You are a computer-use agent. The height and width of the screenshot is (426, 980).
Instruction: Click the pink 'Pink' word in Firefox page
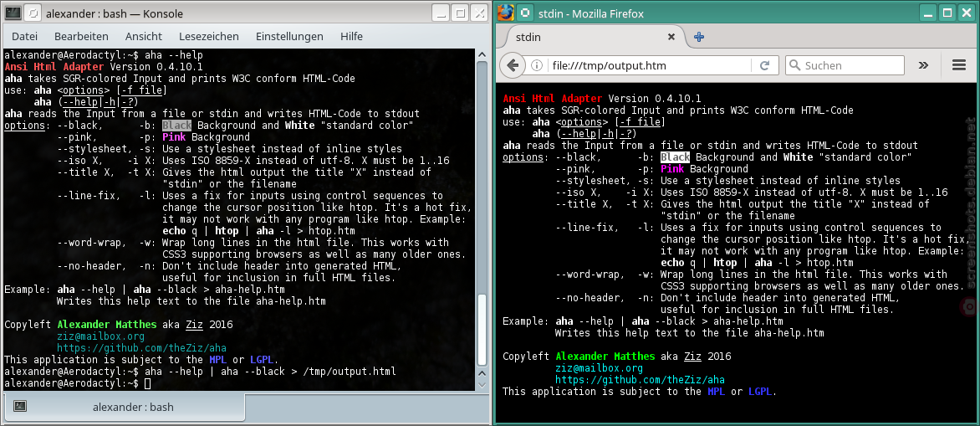tap(672, 169)
